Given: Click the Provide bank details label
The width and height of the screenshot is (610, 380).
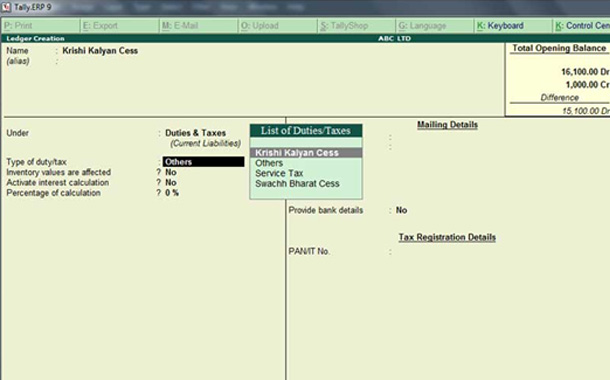Looking at the screenshot, I should coord(326,210).
